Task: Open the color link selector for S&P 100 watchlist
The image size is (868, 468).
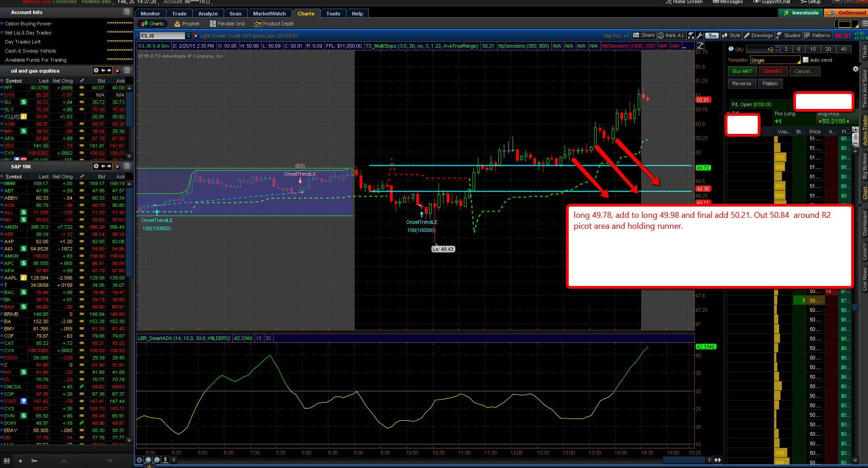Action: point(117,166)
